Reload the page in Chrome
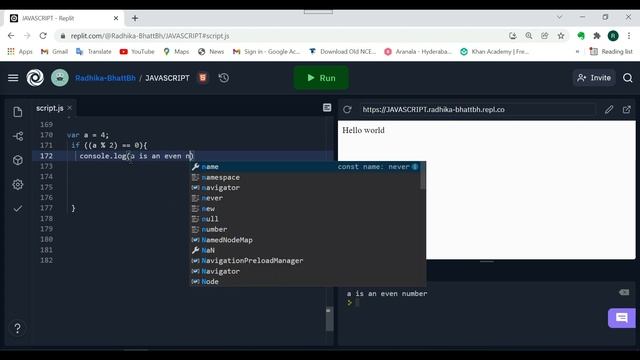640x360 pixels. [x=43, y=36]
